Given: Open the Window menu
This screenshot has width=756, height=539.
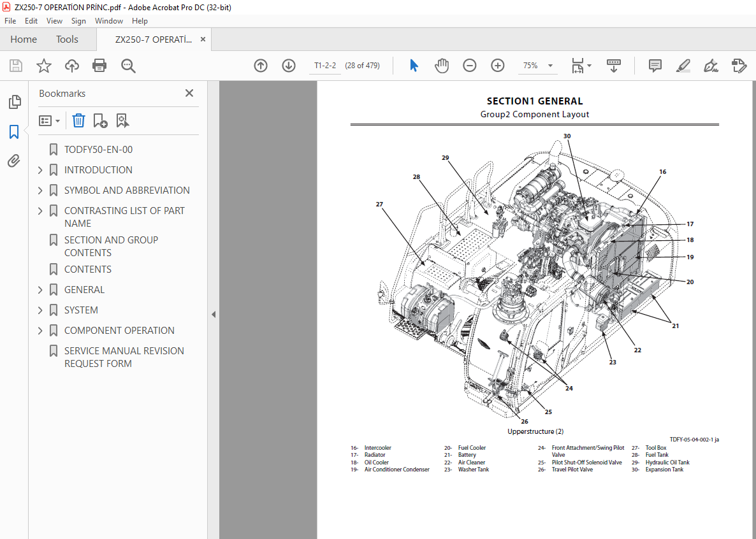Looking at the screenshot, I should (109, 21).
